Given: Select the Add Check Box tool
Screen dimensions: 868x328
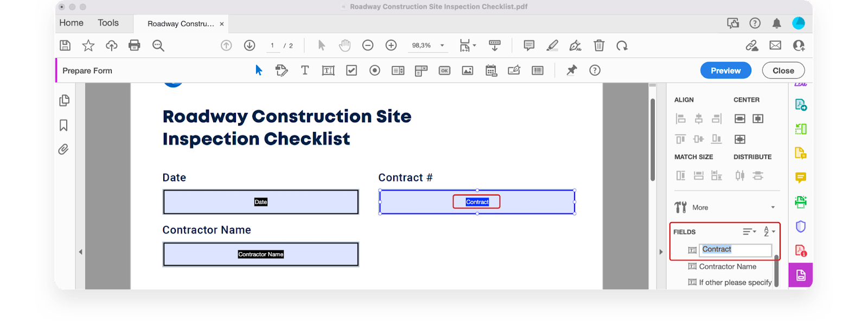Looking at the screenshot, I should click(352, 71).
